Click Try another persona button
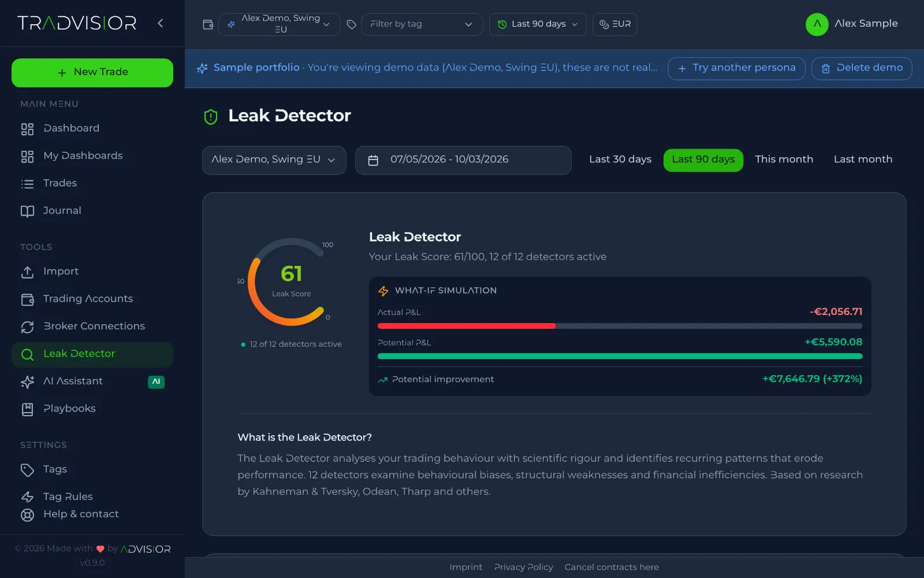924x578 pixels. point(737,68)
